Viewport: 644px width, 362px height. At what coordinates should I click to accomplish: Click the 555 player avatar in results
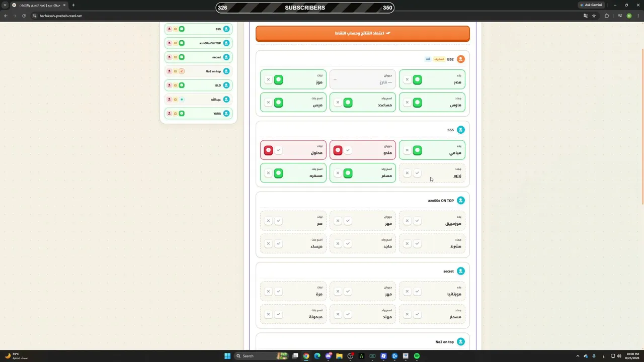click(x=460, y=130)
